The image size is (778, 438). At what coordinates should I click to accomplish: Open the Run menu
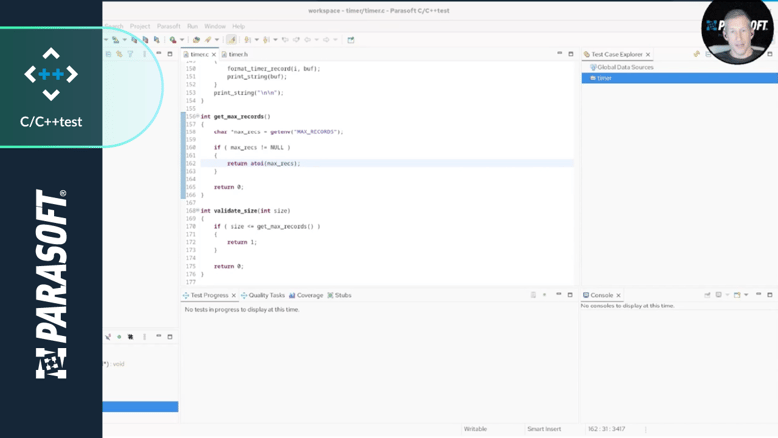point(193,26)
